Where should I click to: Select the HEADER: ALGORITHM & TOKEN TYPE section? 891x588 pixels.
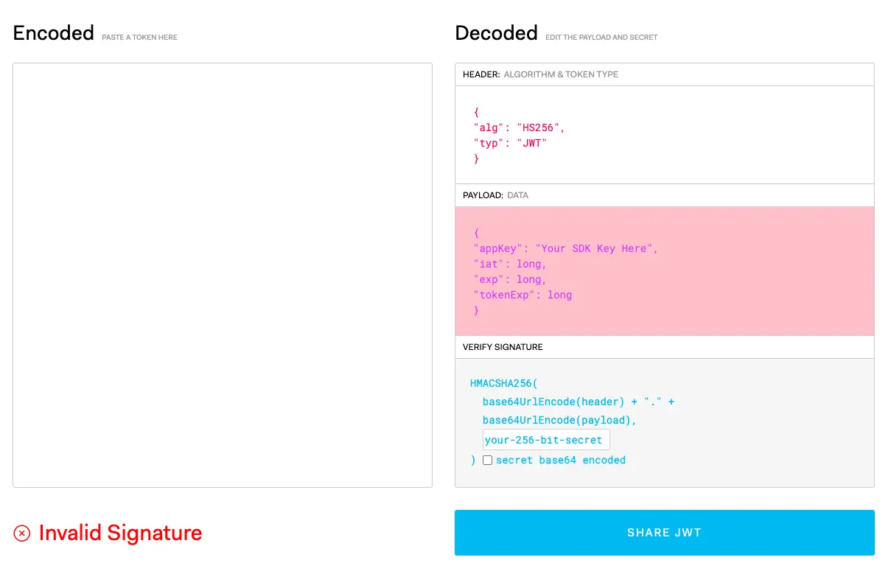tap(539, 74)
